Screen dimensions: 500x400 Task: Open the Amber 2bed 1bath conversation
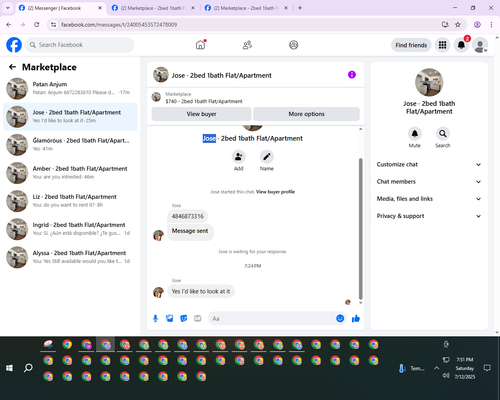pos(70,173)
